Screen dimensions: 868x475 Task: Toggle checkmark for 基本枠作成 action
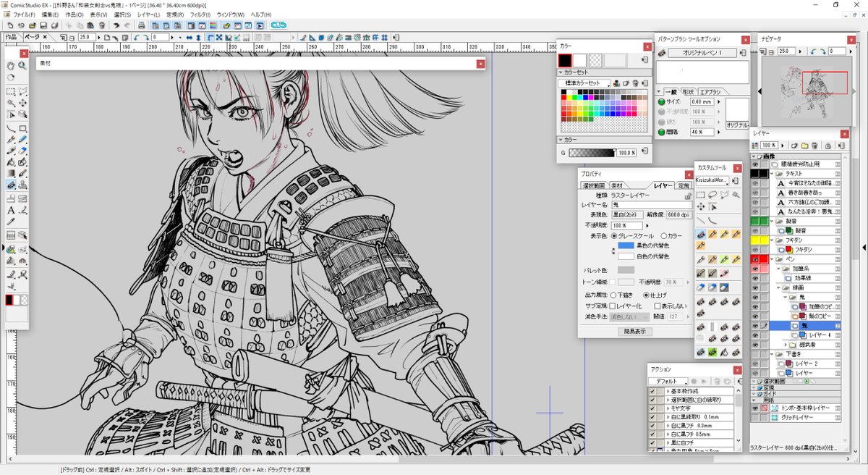(x=652, y=392)
